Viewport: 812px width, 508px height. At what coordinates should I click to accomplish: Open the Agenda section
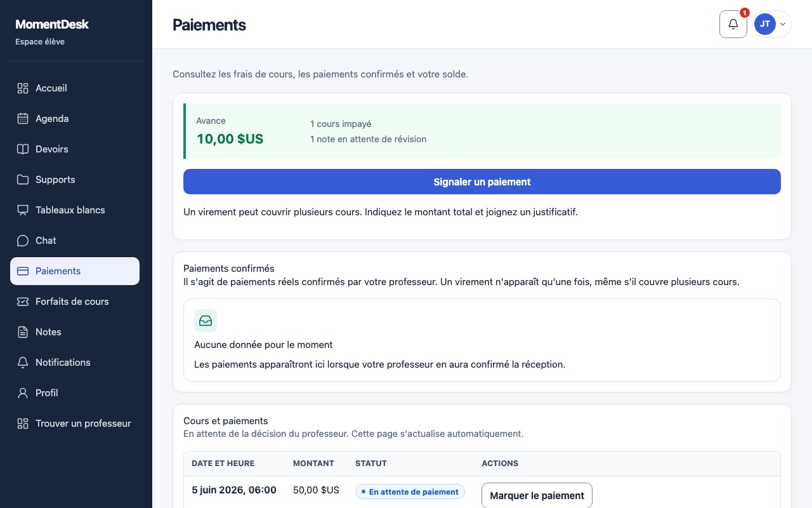pyautogui.click(x=75, y=119)
